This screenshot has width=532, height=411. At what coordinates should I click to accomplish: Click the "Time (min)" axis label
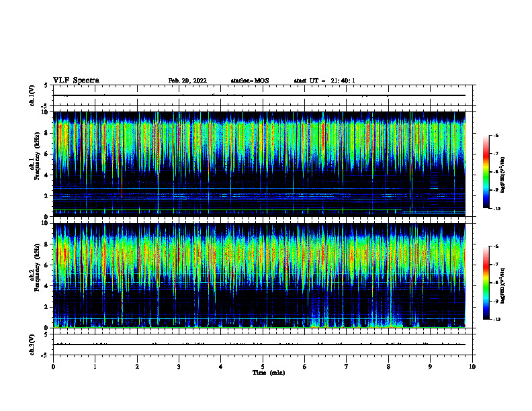tap(269, 373)
